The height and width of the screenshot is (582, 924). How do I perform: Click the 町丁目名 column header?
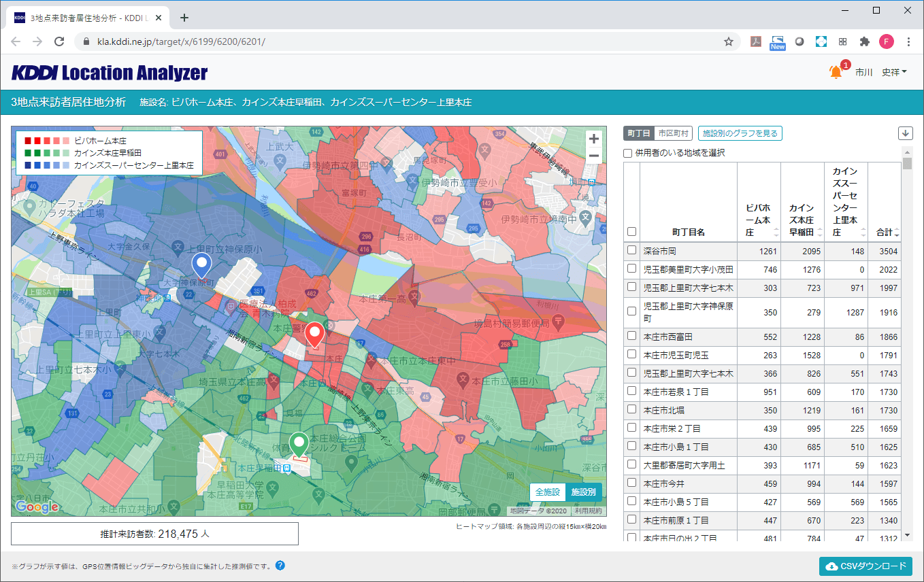coord(689,232)
